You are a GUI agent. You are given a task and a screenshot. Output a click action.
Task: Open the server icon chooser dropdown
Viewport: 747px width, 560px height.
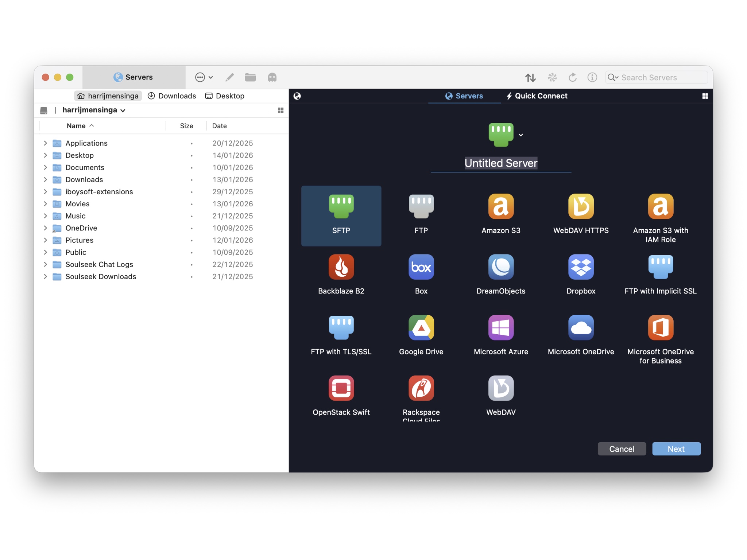[x=521, y=135]
